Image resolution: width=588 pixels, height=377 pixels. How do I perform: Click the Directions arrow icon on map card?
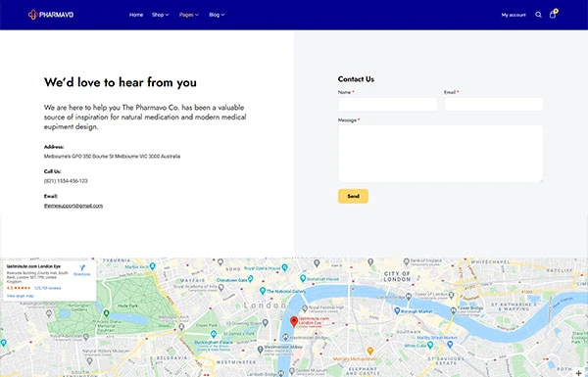(x=82, y=267)
